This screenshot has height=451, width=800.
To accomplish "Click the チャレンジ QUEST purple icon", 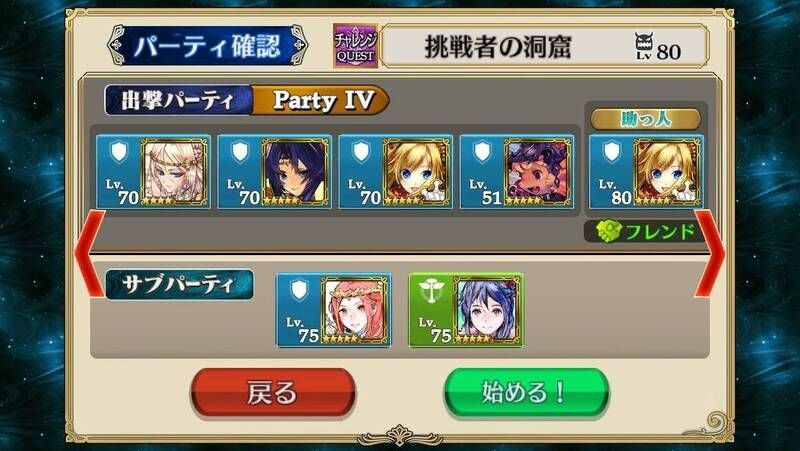I will 356,46.
